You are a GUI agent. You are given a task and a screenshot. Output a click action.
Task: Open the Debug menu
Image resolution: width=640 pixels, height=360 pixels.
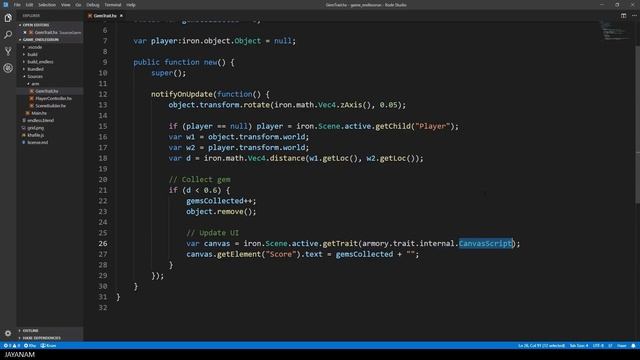pos(93,5)
